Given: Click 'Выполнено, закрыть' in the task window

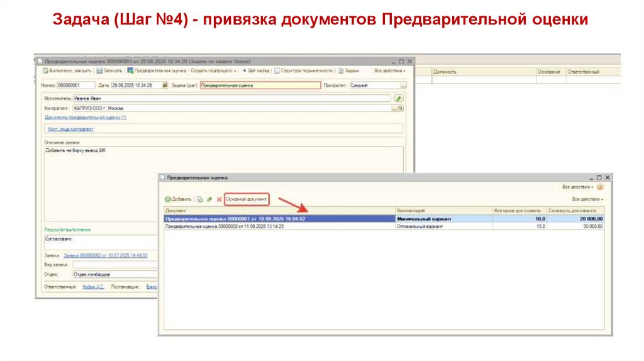Looking at the screenshot, I should pyautogui.click(x=67, y=71).
